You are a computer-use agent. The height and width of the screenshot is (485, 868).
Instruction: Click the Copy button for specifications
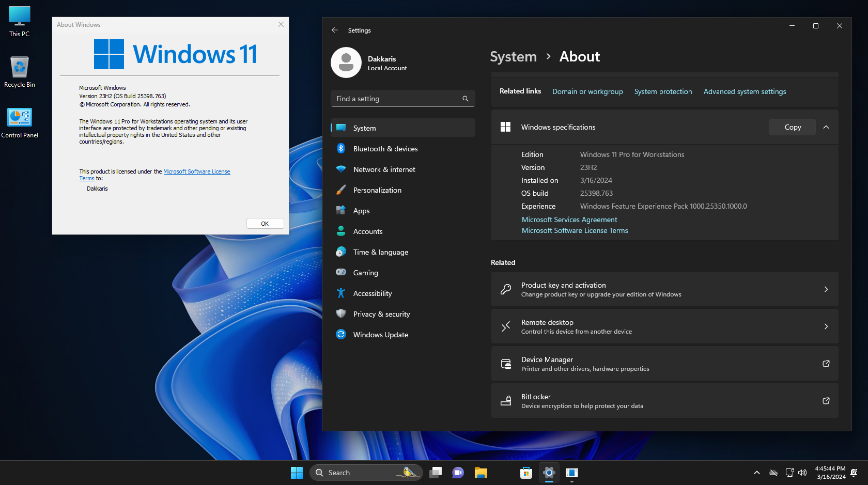[x=792, y=127]
